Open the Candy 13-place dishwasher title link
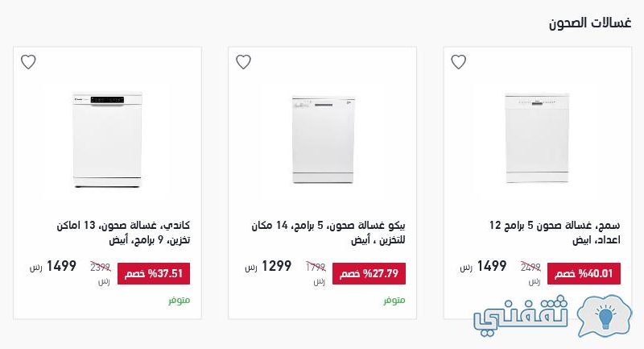The width and height of the screenshot is (644, 349). coord(124,233)
